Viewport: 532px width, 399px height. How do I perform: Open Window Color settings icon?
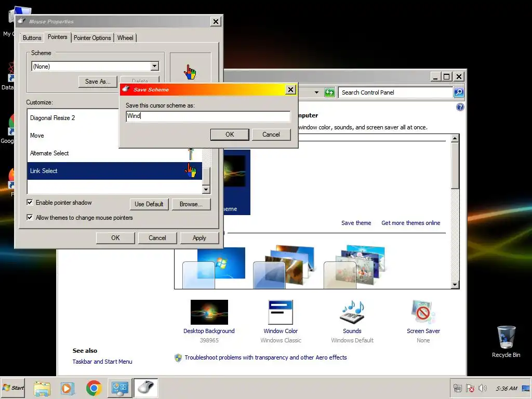tap(280, 312)
